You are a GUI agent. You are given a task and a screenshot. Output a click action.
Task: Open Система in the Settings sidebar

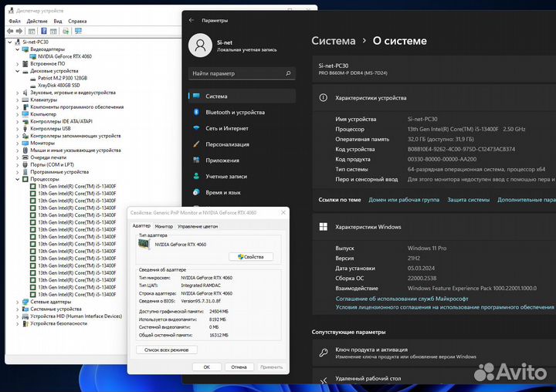tap(242, 96)
